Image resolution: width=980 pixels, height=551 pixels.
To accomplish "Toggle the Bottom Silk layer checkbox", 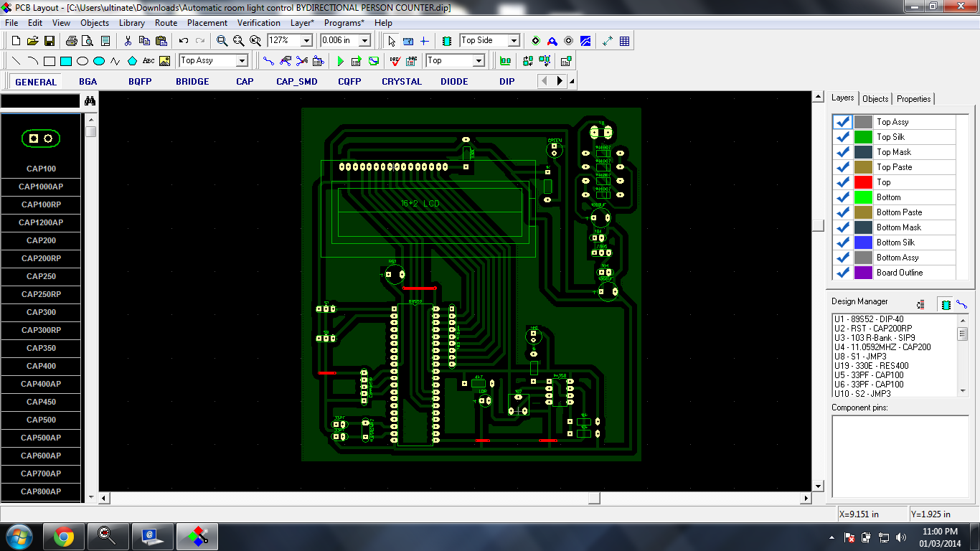I will [843, 242].
